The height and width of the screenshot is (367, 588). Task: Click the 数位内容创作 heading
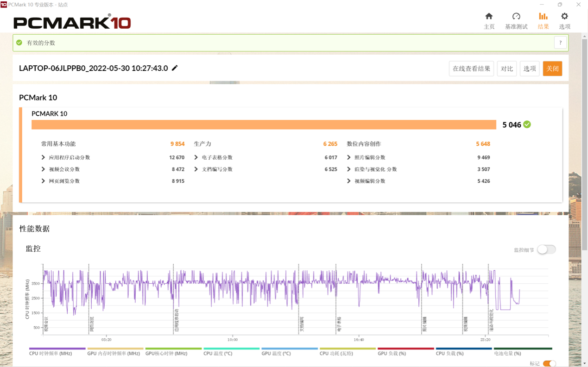click(x=364, y=144)
